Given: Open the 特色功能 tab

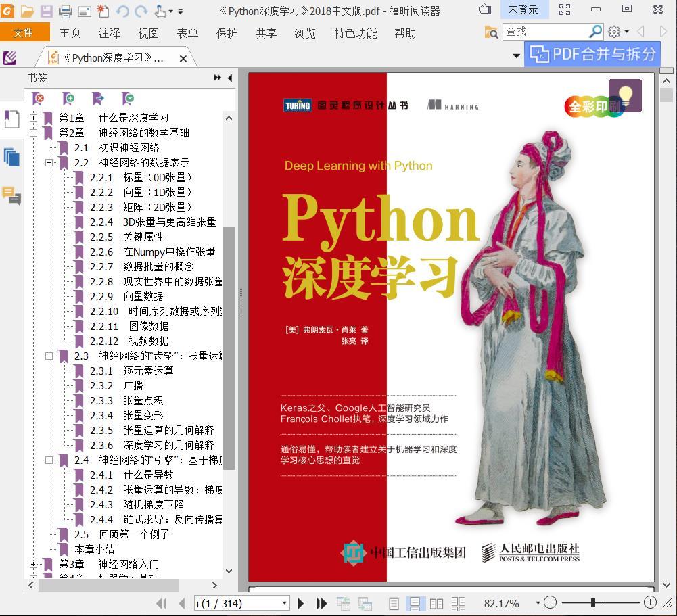Looking at the screenshot, I should [355, 33].
